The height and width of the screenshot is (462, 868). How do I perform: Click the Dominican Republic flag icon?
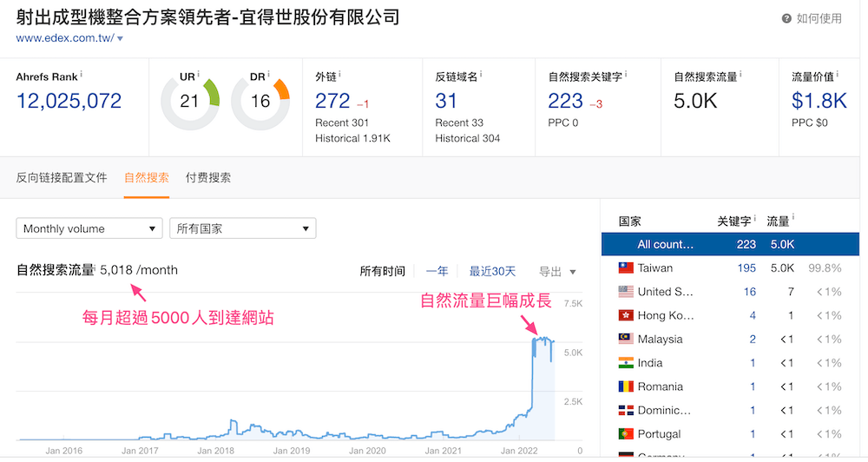[x=626, y=410]
